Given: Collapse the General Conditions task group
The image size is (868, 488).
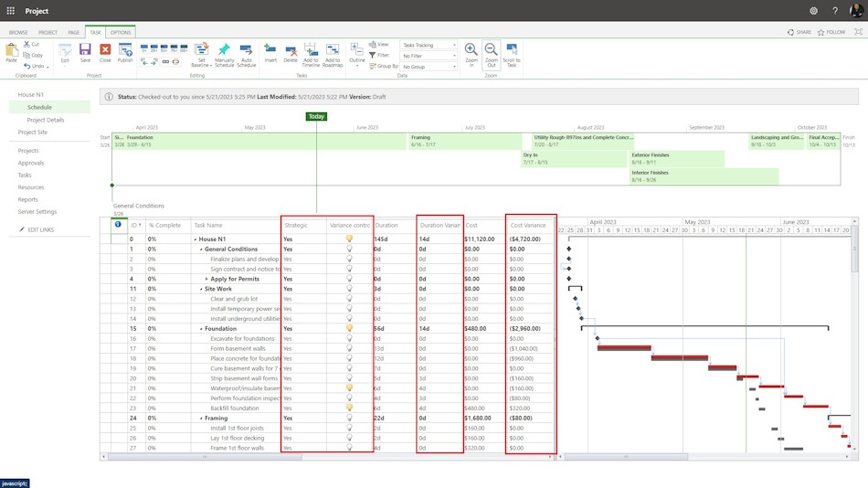Looking at the screenshot, I should (201, 249).
